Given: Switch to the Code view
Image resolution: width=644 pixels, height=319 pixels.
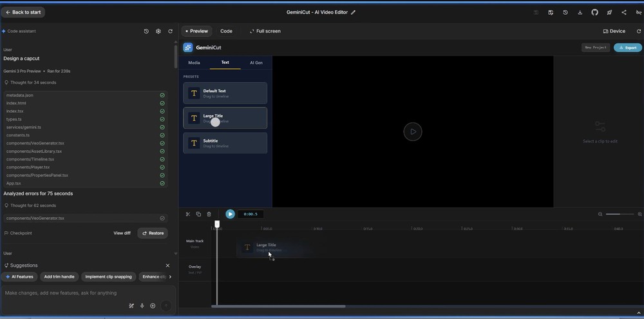Looking at the screenshot, I should [x=226, y=31].
